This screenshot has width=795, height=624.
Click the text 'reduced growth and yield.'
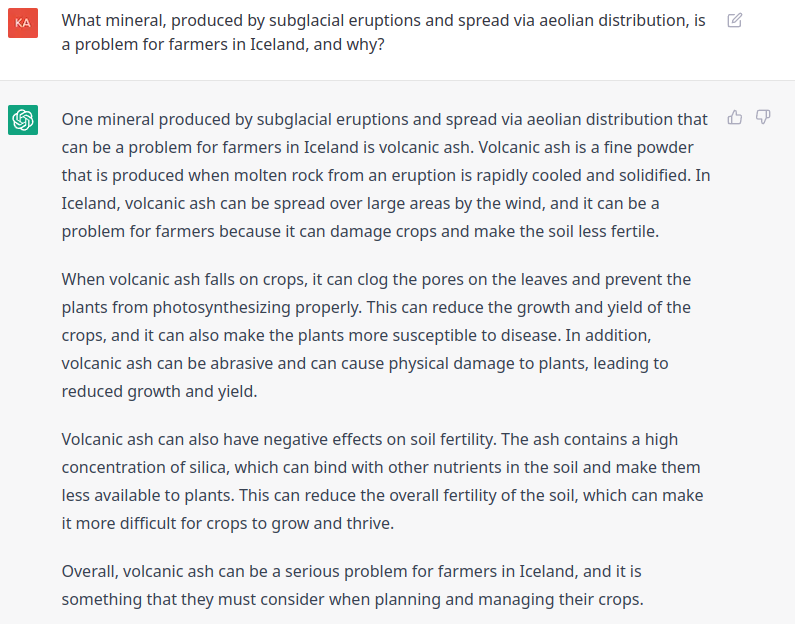point(159,392)
